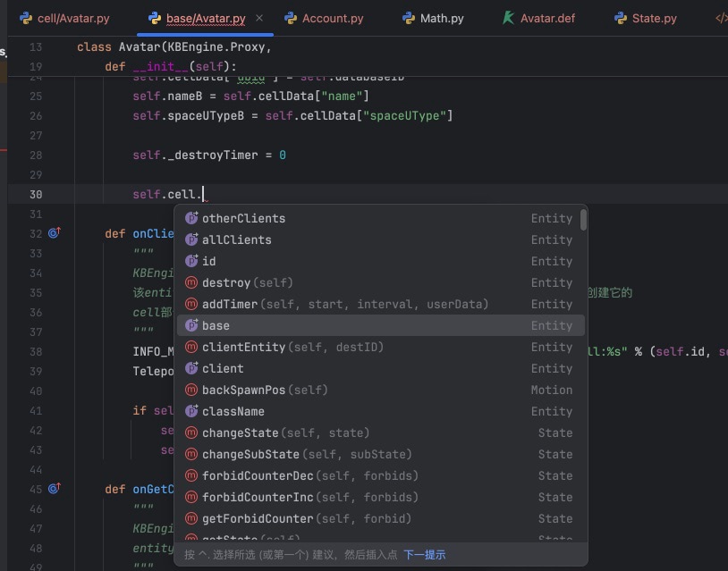The image size is (728, 571).
Task: Click the property icon beside otherClients suggestion
Action: coord(190,218)
